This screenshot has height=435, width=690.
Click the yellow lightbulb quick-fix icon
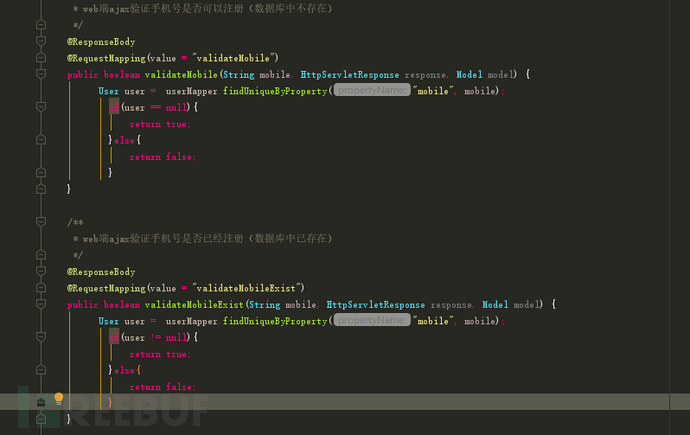pos(59,398)
